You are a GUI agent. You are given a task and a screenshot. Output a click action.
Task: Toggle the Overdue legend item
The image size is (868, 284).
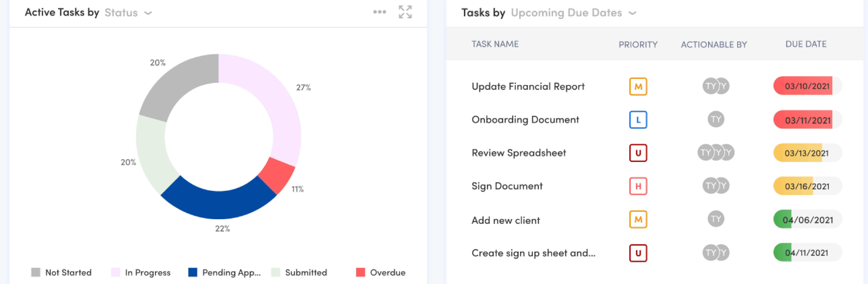tap(381, 272)
